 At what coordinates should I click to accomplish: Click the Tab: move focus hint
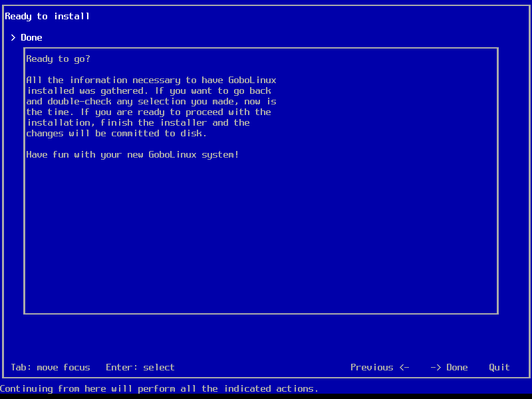[50, 367]
